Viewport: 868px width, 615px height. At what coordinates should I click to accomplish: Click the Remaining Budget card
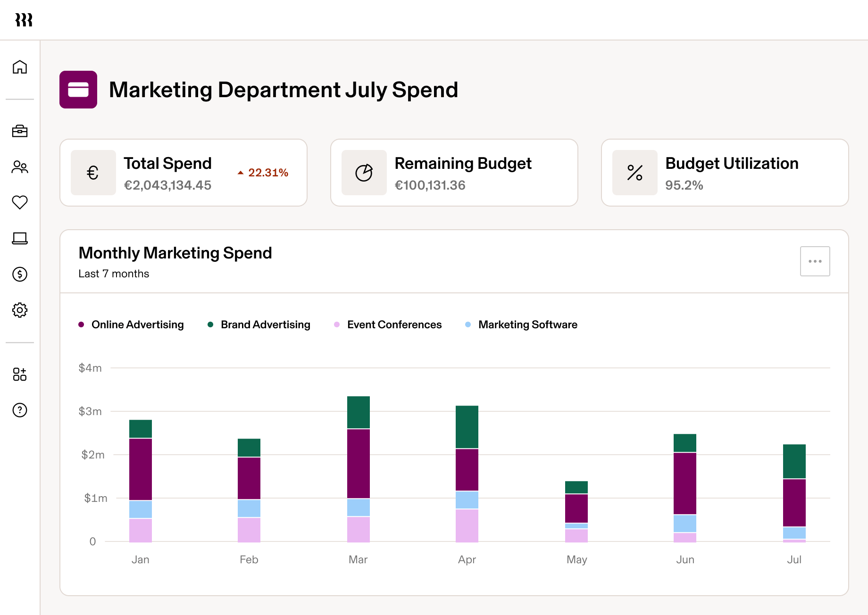click(454, 172)
